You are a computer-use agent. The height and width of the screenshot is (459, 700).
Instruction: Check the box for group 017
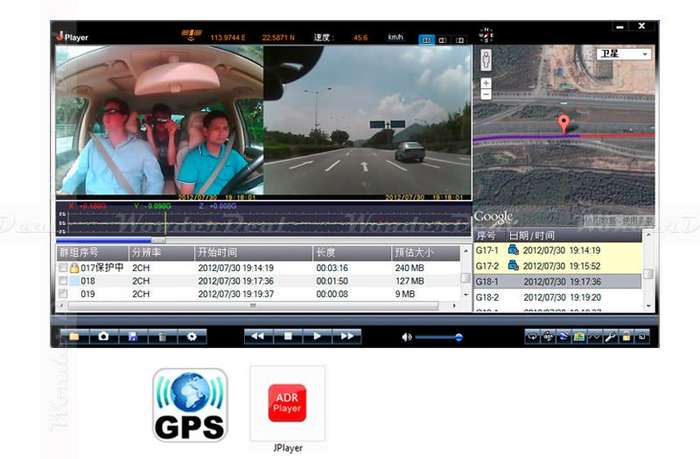pyautogui.click(x=63, y=267)
